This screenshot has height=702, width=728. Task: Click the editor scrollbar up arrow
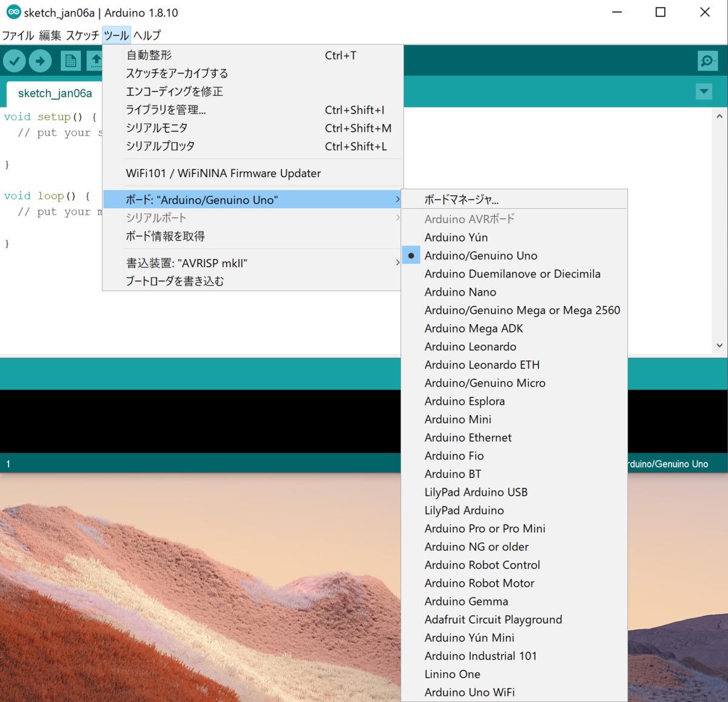pyautogui.click(x=720, y=115)
